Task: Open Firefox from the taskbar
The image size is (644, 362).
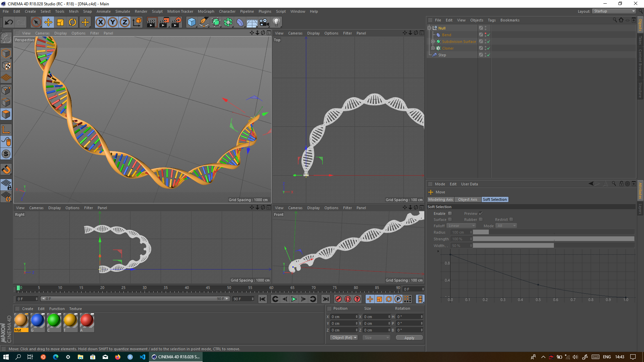Action: 118,357
